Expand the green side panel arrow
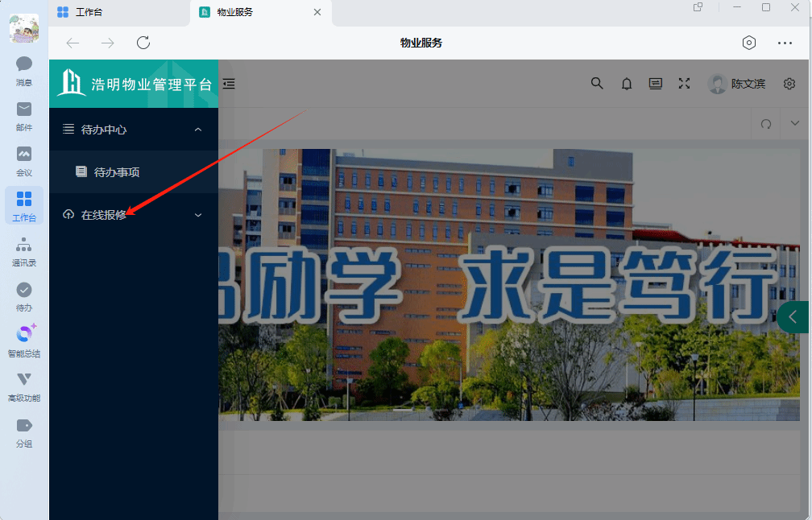This screenshot has height=520, width=812. click(x=793, y=317)
